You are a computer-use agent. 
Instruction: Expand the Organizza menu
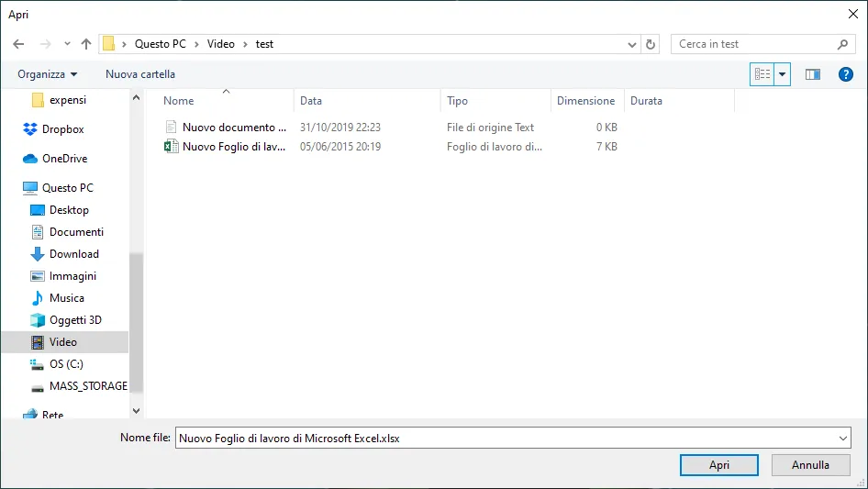tap(48, 74)
